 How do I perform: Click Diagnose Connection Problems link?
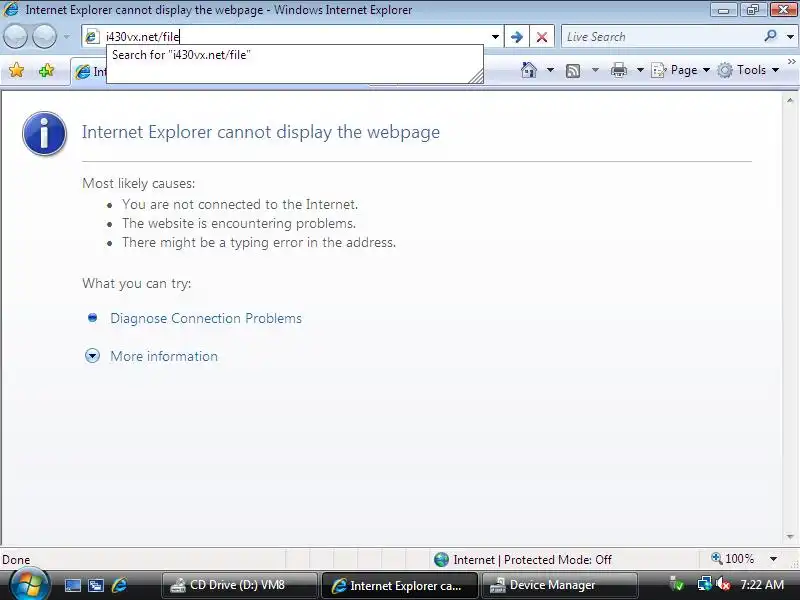click(x=206, y=318)
